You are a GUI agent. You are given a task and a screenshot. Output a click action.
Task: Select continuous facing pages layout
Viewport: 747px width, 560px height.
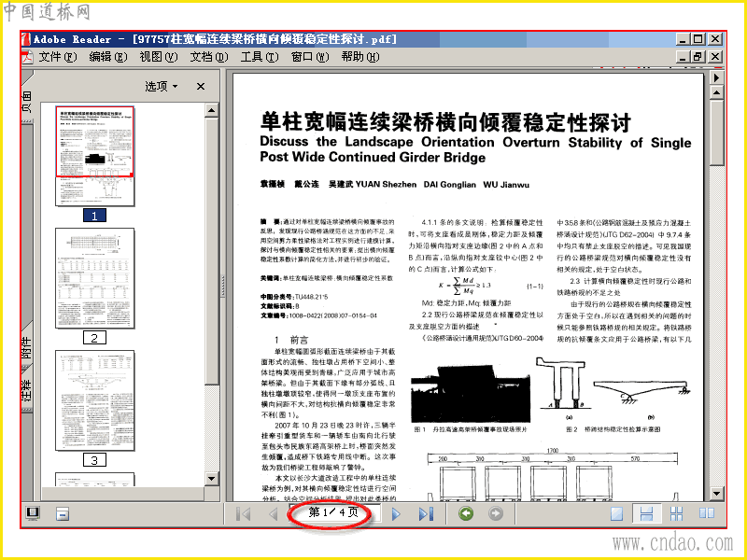676,513
